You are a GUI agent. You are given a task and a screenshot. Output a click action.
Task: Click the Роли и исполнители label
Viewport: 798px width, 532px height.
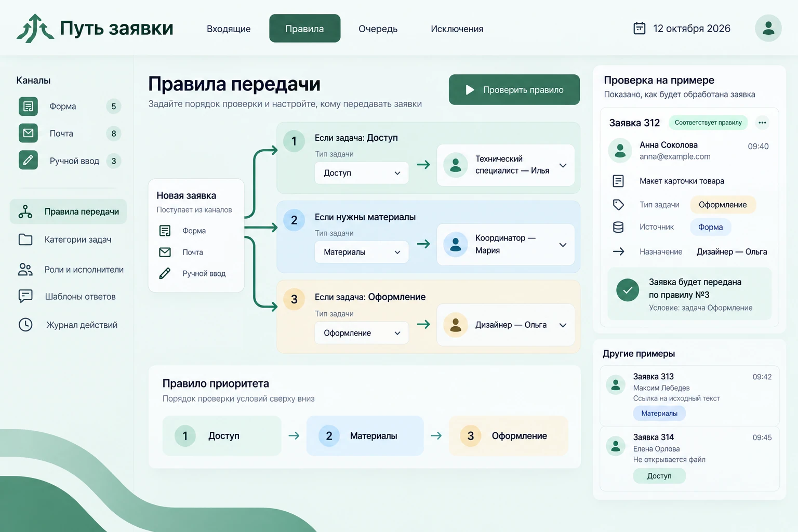pos(84,270)
